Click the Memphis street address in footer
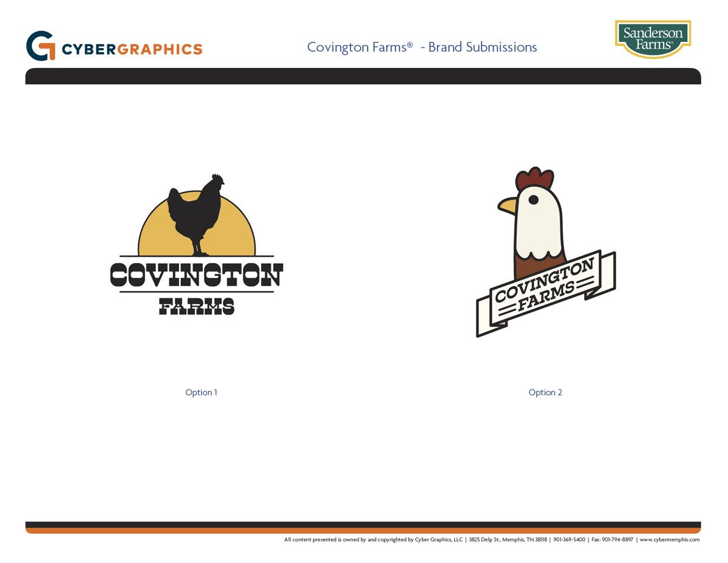728x563 pixels. [x=508, y=539]
